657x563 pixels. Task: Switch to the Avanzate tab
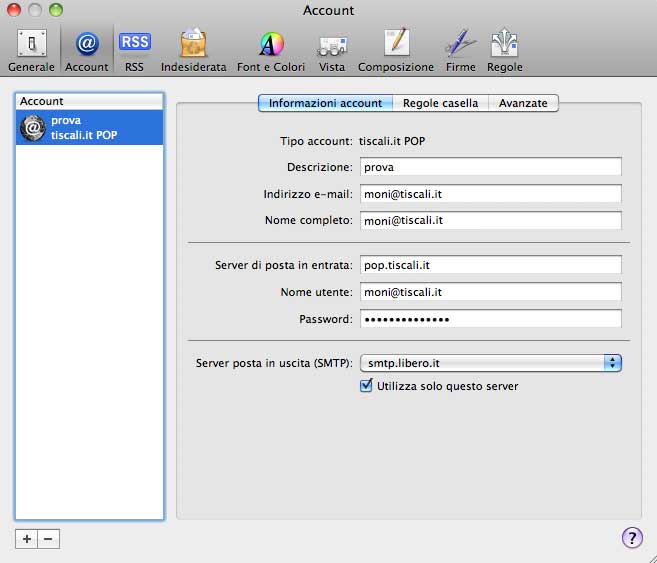523,103
